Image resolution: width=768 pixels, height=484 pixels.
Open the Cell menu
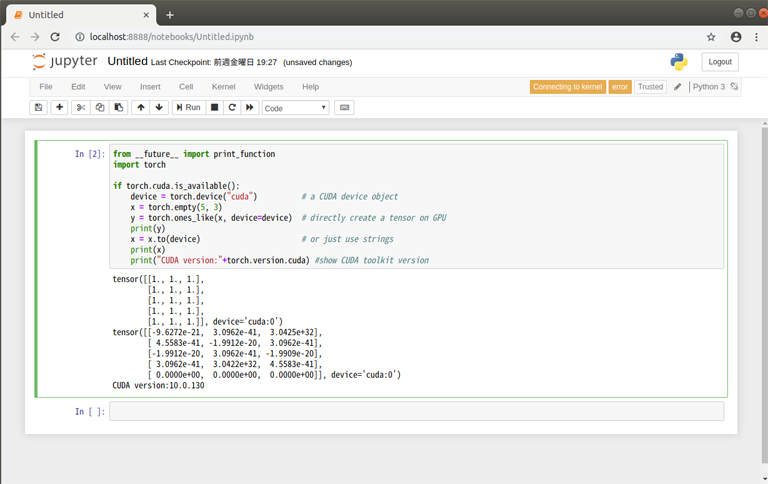186,87
